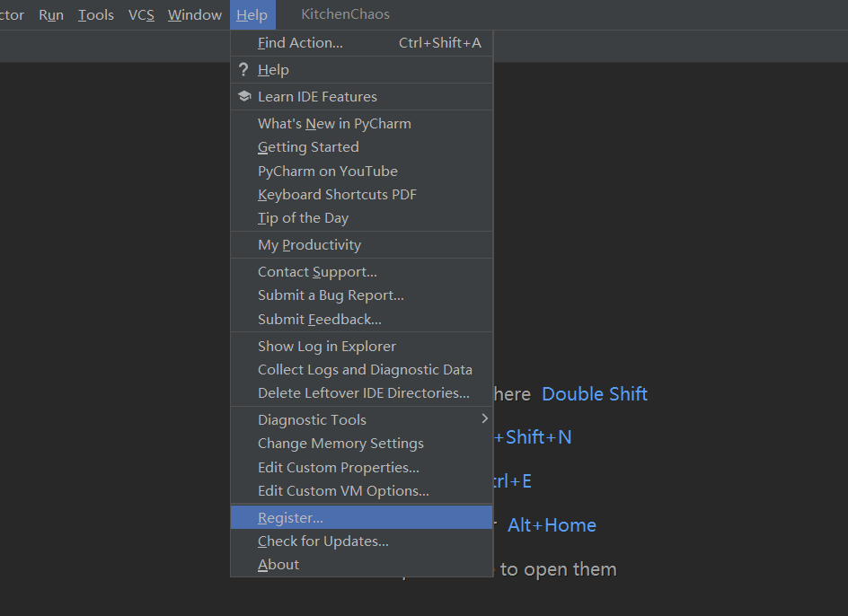Select Delete Leftover IDE Directories...

coord(362,393)
